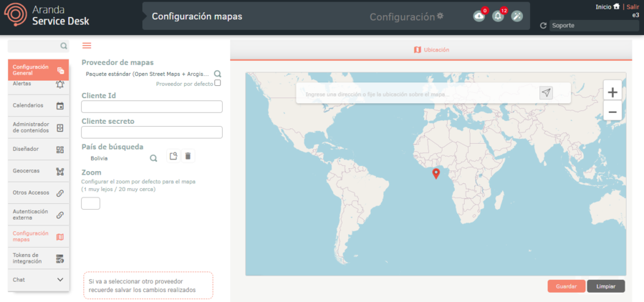Viewport: 644px width, 302px height.
Task: Click the locate arrow icon in map search bar
Action: (x=546, y=93)
